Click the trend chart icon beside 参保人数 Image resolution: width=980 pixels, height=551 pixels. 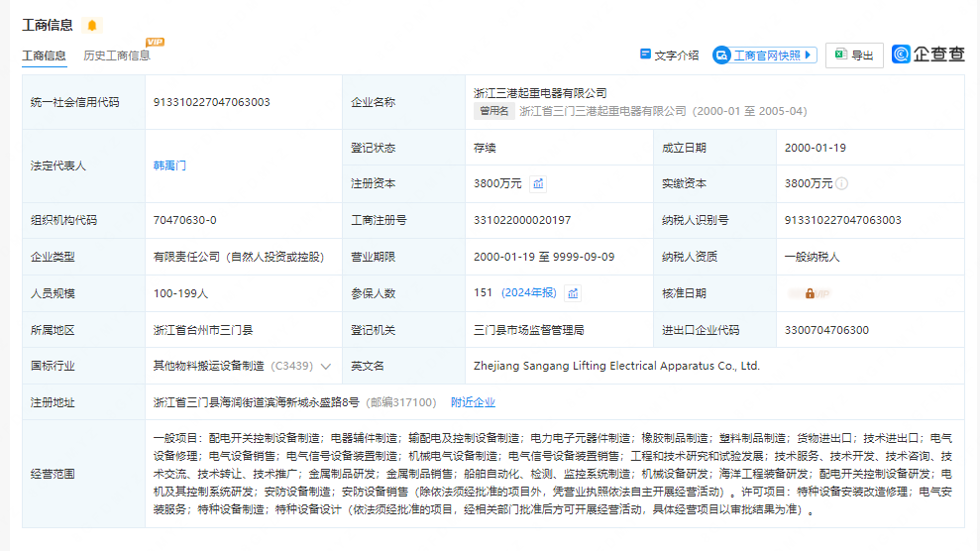573,293
